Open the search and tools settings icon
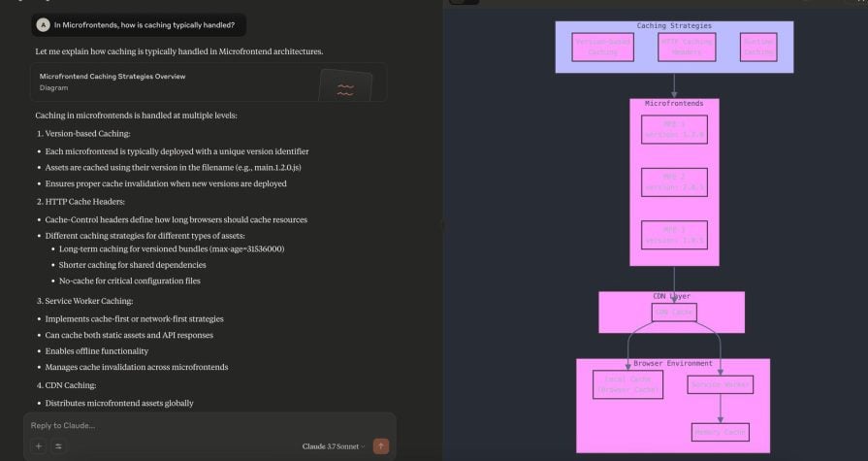This screenshot has height=461, width=868. (58, 446)
